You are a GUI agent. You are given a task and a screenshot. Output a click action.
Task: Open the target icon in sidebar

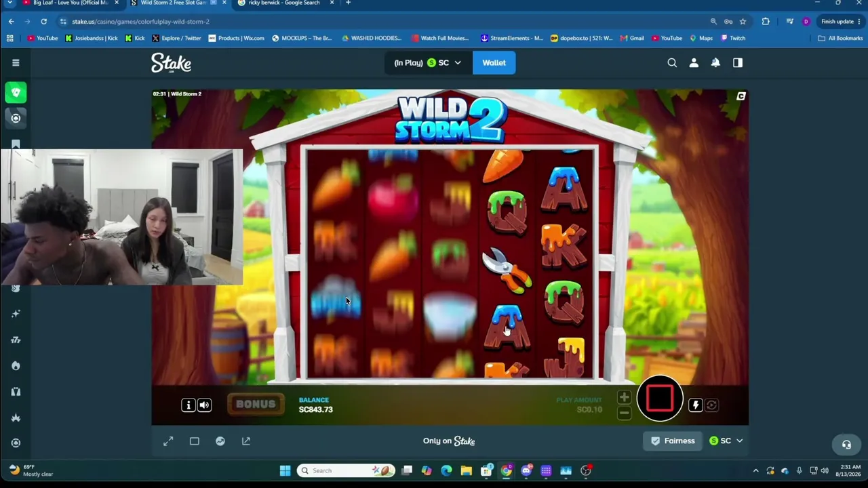pyautogui.click(x=16, y=118)
